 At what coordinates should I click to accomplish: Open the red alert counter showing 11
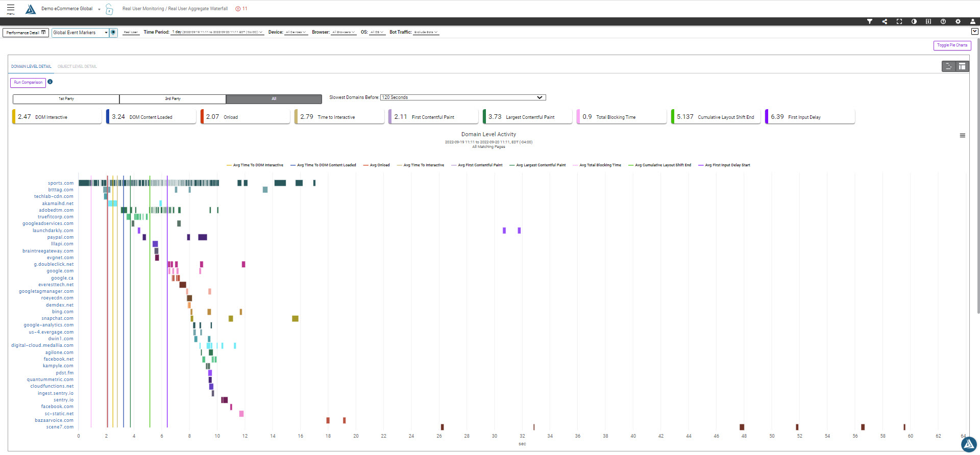pos(241,9)
